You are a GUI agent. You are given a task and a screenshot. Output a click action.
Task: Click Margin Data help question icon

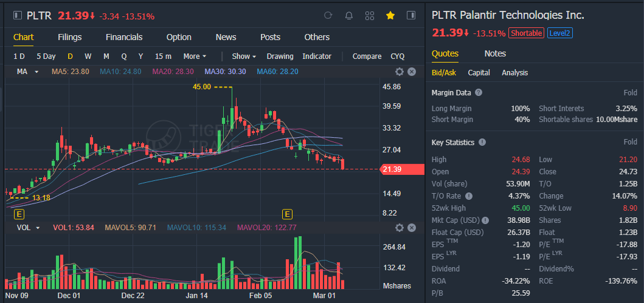pos(479,93)
